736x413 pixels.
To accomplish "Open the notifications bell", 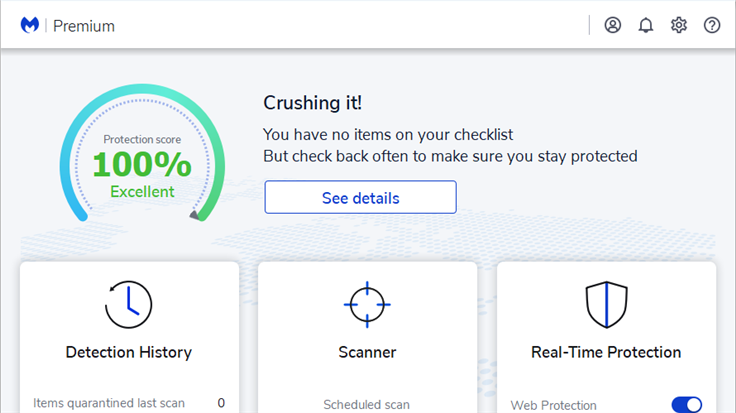I will click(646, 25).
